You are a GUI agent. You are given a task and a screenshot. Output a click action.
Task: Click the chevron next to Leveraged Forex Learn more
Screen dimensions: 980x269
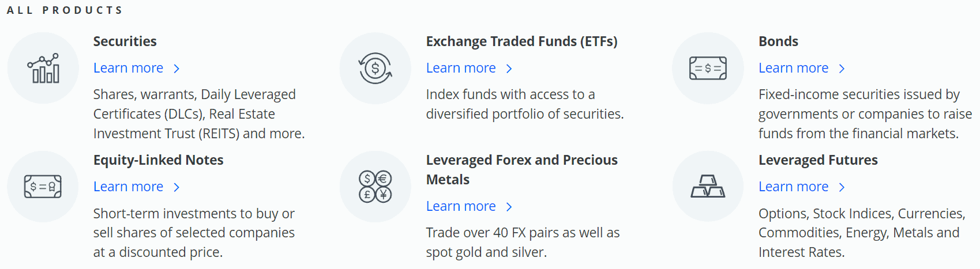509,207
